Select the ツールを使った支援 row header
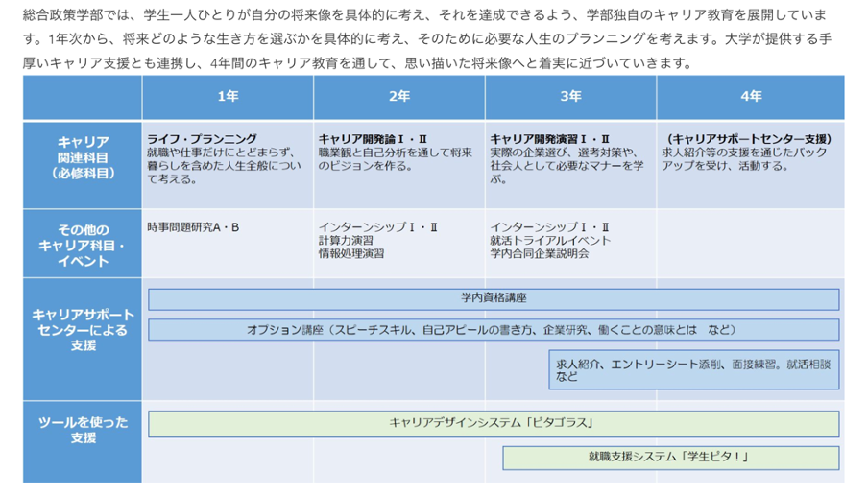The width and height of the screenshot is (868, 495). pyautogui.click(x=83, y=430)
